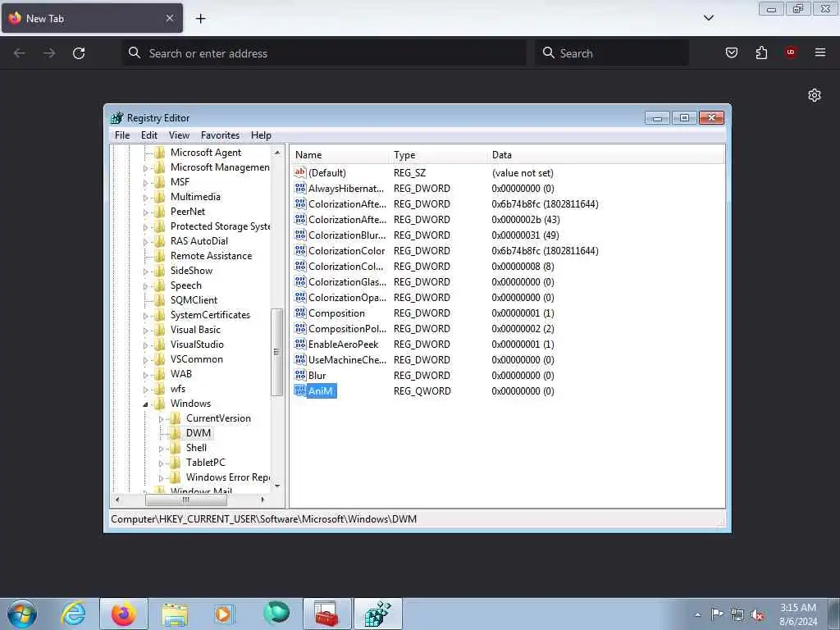Click the Registry Editor title bar icon
Image resolution: width=840 pixels, height=630 pixels.
point(116,118)
